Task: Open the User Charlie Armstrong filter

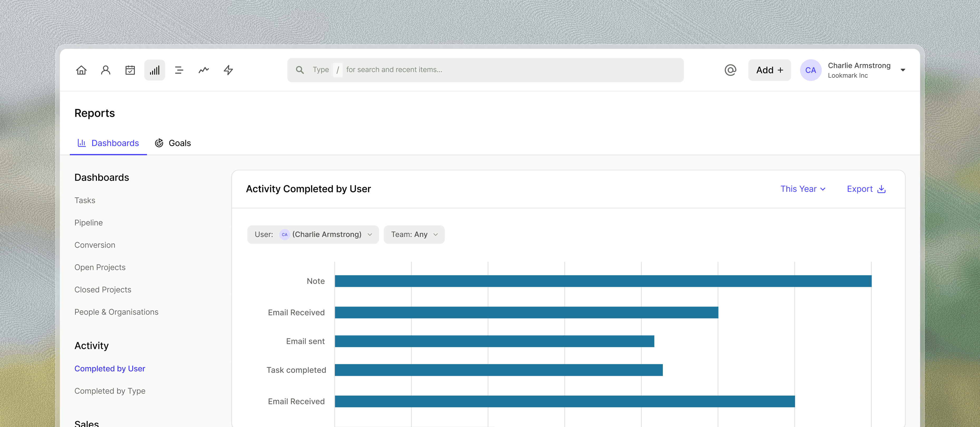Action: (x=313, y=234)
